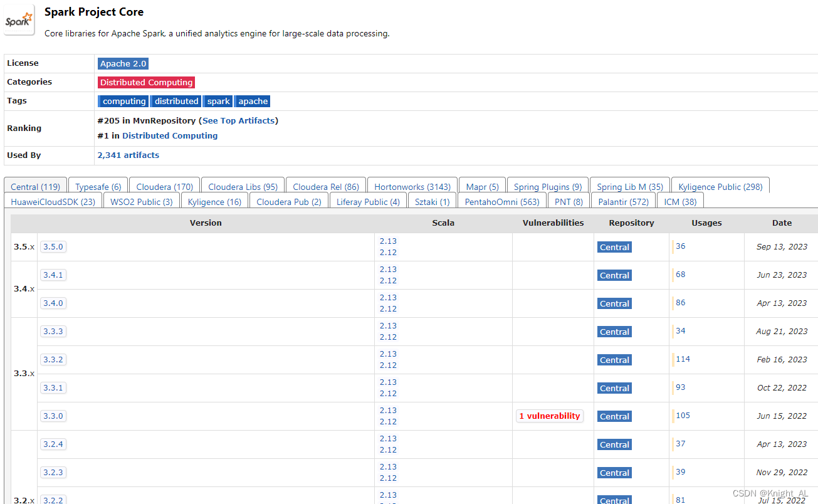Switch to the Kyligence Public (298) tab
Screen dimensions: 818x504
pyautogui.click(x=720, y=187)
